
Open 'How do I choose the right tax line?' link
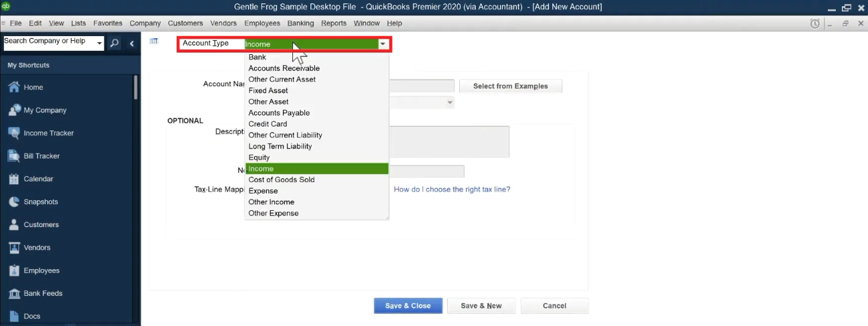452,189
